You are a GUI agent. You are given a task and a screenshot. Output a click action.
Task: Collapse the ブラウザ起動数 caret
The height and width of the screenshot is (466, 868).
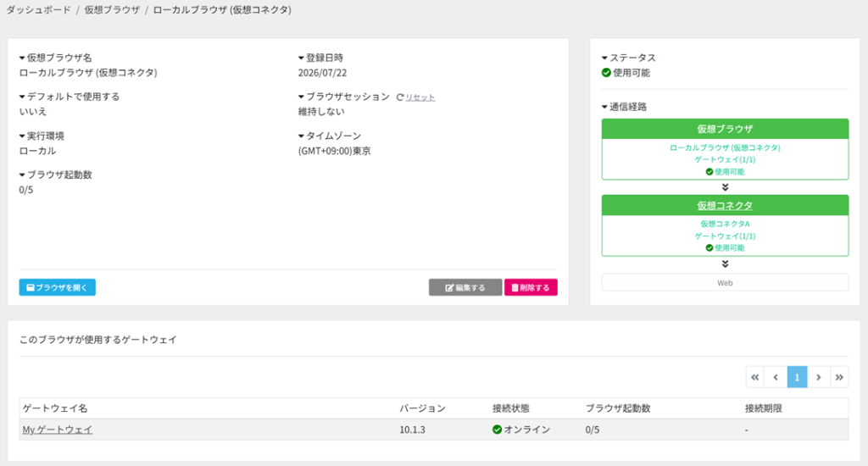pyautogui.click(x=22, y=175)
